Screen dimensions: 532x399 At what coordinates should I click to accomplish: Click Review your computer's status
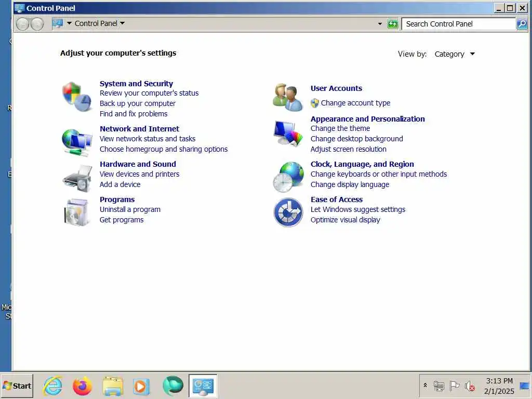pos(149,93)
